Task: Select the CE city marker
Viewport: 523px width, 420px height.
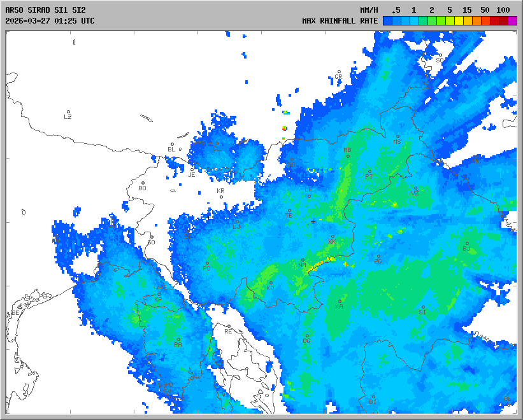Action: click(309, 195)
